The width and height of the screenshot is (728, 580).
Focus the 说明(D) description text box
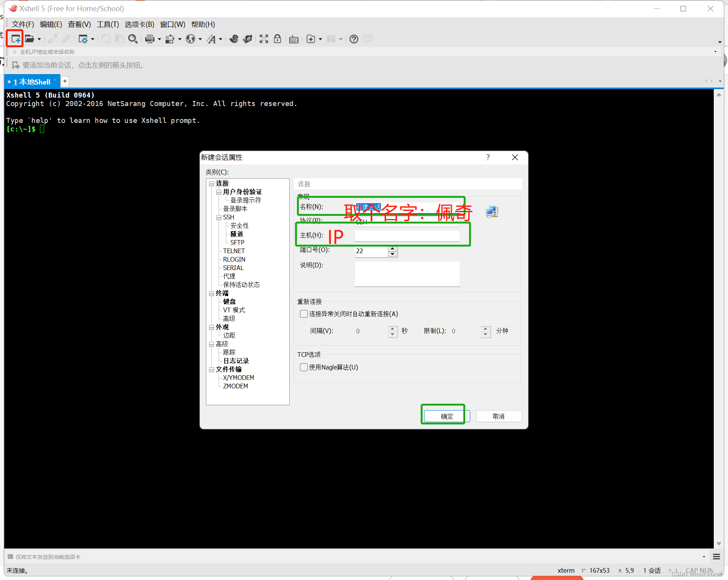pyautogui.click(x=407, y=274)
